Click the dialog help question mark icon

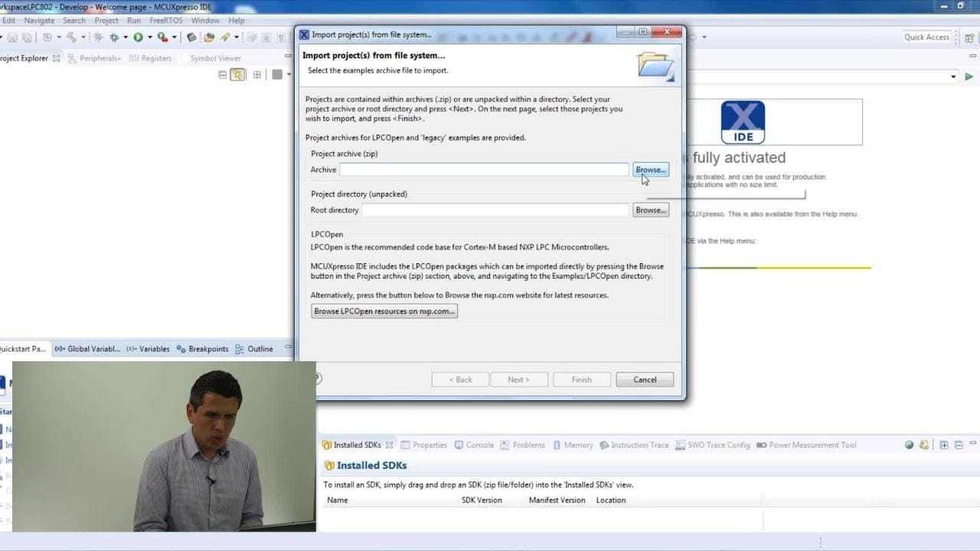point(317,379)
